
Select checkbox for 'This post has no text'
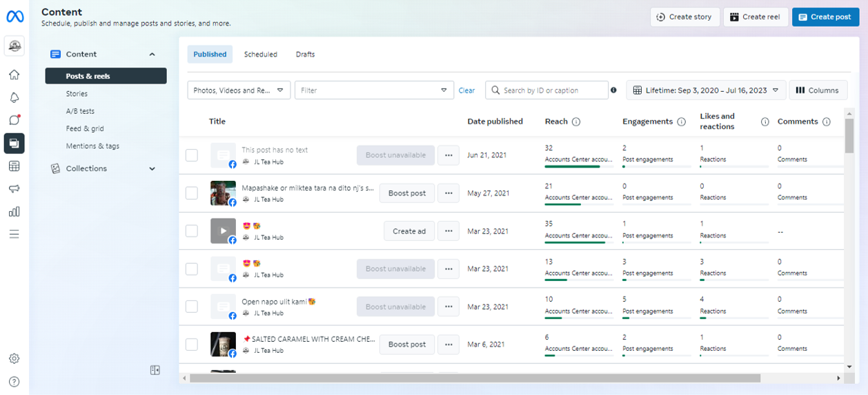click(x=192, y=155)
